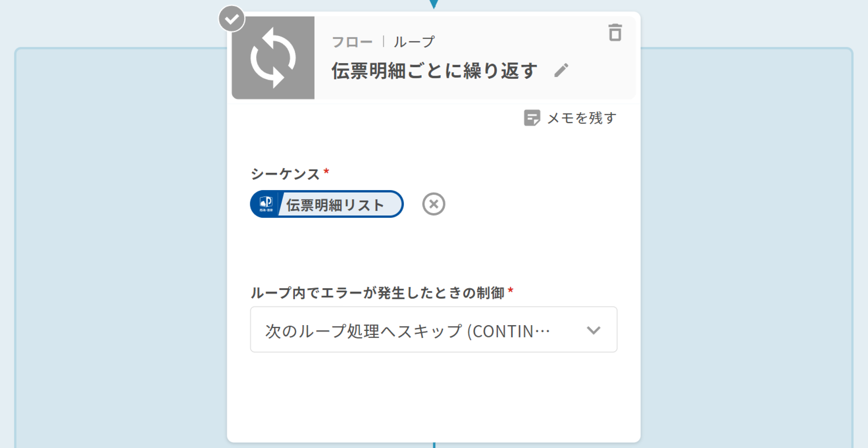Screen dimensions: 868x448
Task: Click the trash icon to delete the loop
Action: [615, 33]
